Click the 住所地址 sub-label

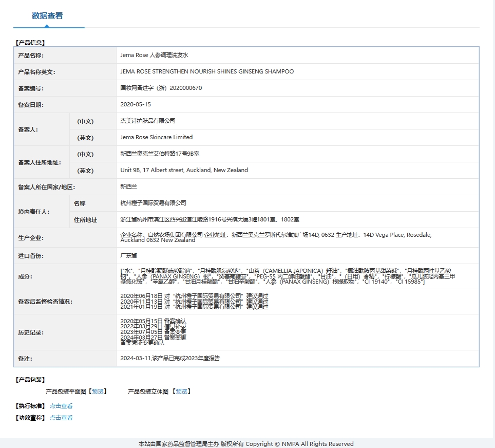click(85, 219)
